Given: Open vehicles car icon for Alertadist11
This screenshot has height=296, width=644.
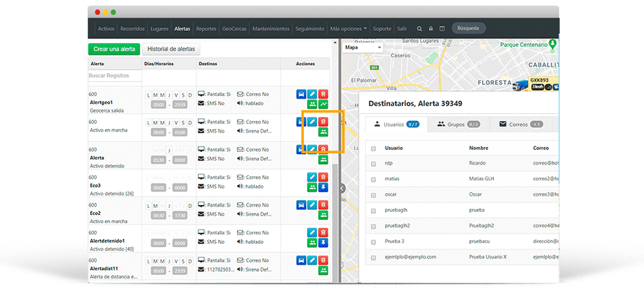Looking at the screenshot, I should pos(301,260).
